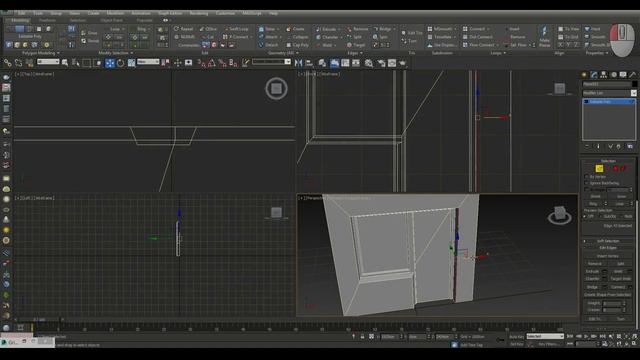Expand the Edges ribbon panel
Image resolution: width=640 pixels, height=360 pixels.
click(x=354, y=53)
